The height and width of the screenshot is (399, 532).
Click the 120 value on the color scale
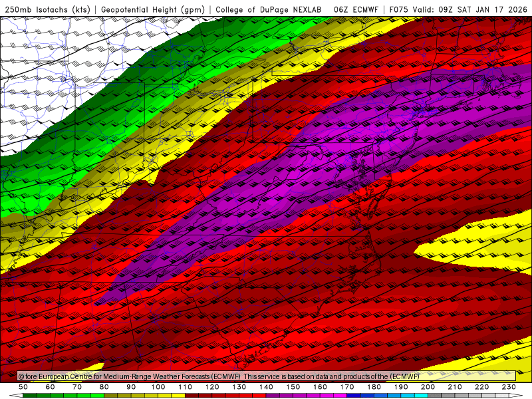[x=212, y=387]
